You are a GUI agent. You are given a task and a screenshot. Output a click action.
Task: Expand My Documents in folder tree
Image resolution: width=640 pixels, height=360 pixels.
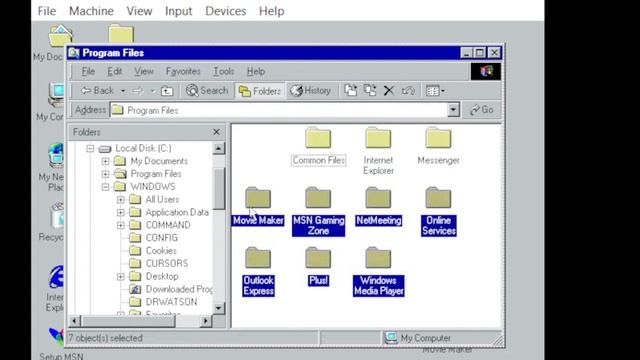(105, 161)
